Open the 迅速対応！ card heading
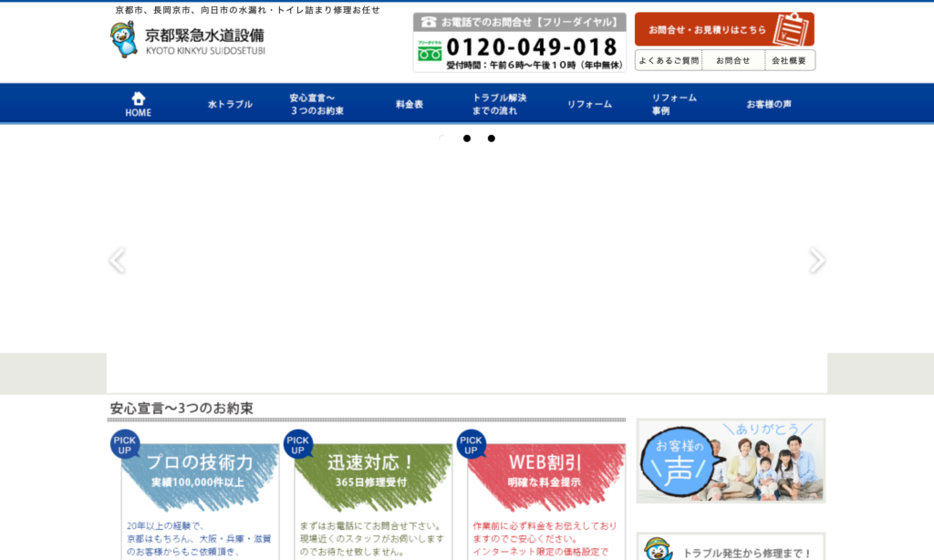Image resolution: width=934 pixels, height=560 pixels. tap(370, 462)
